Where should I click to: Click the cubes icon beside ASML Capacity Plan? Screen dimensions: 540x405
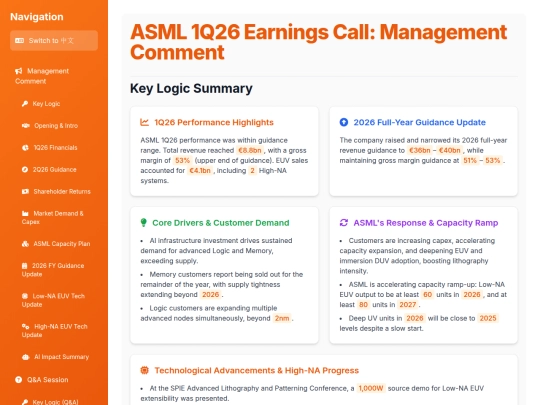25,244
